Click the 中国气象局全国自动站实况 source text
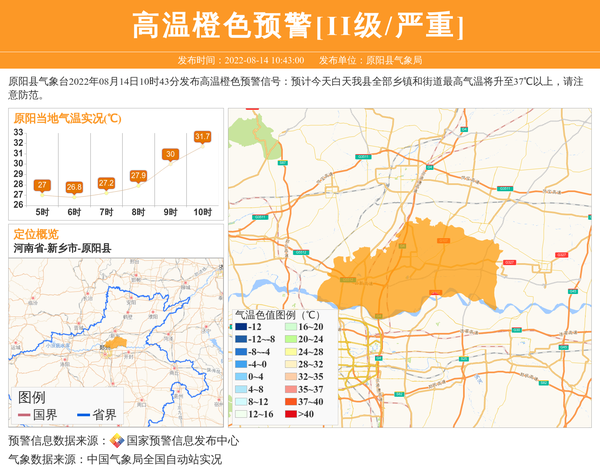The width and height of the screenshot is (600, 471). pos(154,459)
